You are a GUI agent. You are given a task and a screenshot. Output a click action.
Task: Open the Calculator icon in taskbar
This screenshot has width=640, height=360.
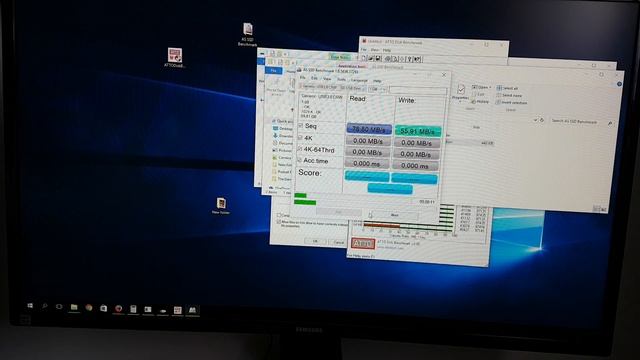[x=133, y=309]
